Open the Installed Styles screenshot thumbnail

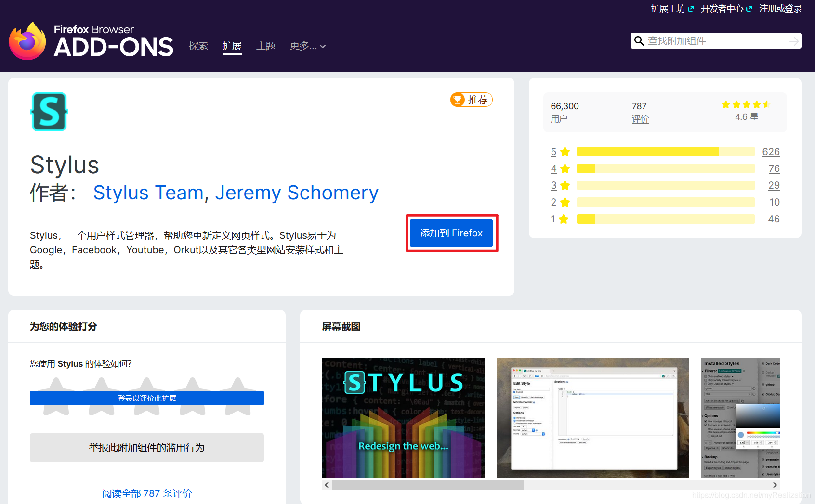coord(740,418)
